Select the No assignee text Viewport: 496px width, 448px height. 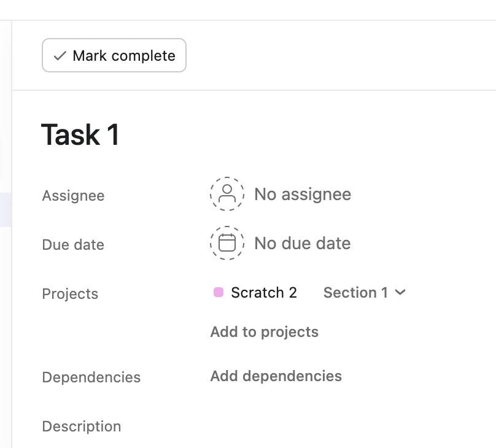pos(303,195)
